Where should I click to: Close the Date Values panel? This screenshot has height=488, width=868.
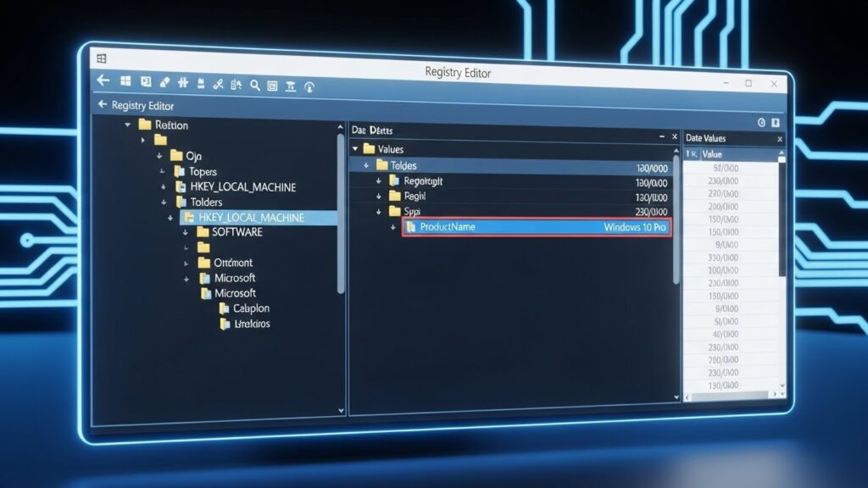pyautogui.click(x=779, y=138)
